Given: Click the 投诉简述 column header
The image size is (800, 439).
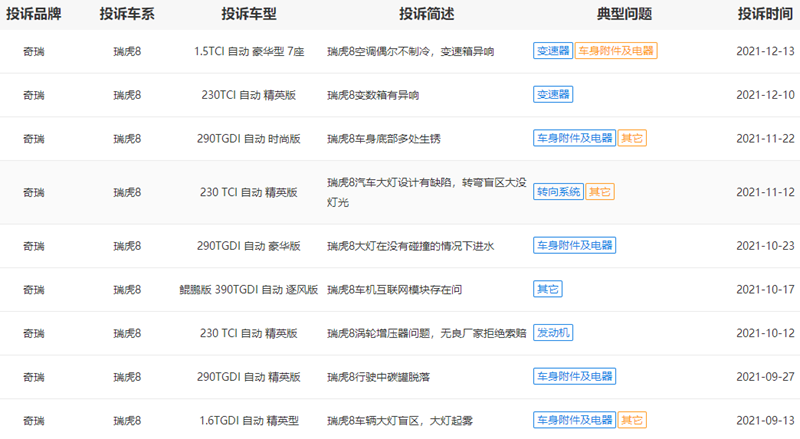Looking at the screenshot, I should click(x=427, y=14).
